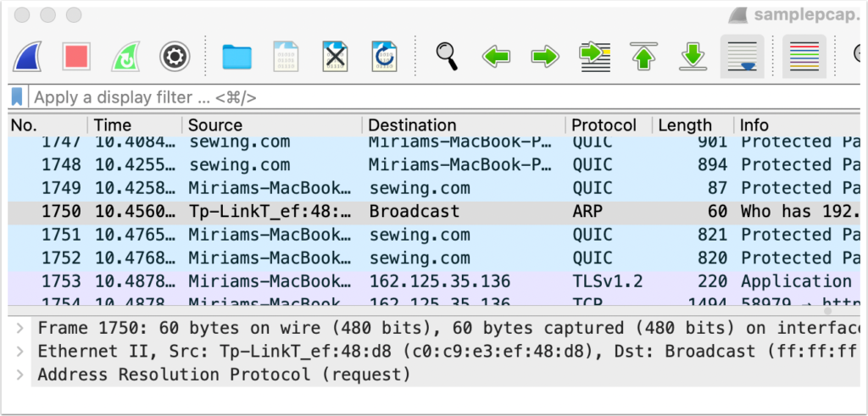This screenshot has height=416, width=868.
Task: Expand Address Resolution Protocol details
Action: point(19,374)
